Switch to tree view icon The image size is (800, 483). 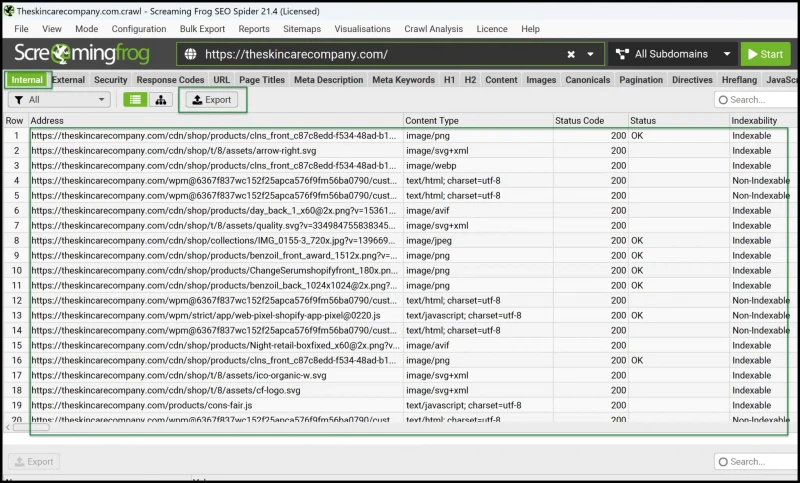point(161,99)
